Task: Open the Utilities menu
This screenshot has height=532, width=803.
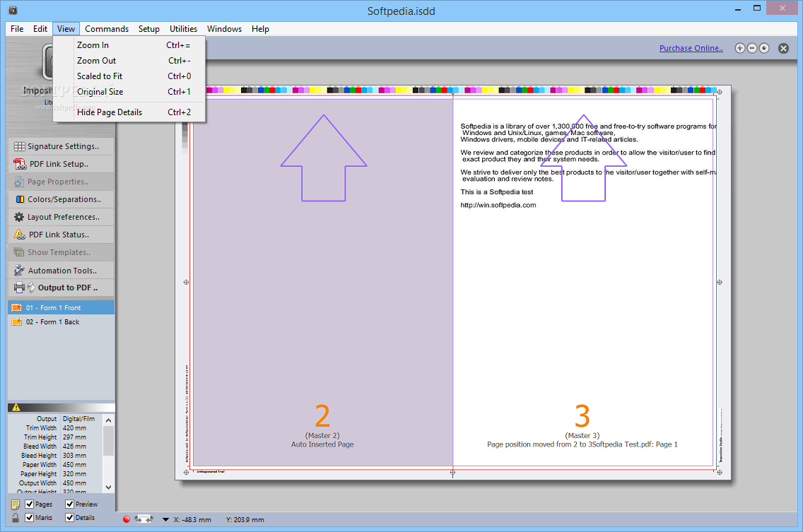Action: pos(183,29)
